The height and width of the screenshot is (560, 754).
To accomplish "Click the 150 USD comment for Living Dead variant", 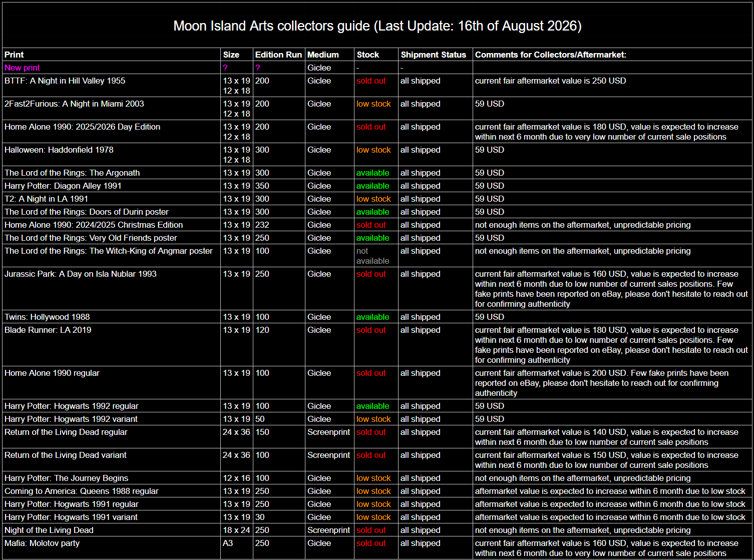I will [607, 460].
